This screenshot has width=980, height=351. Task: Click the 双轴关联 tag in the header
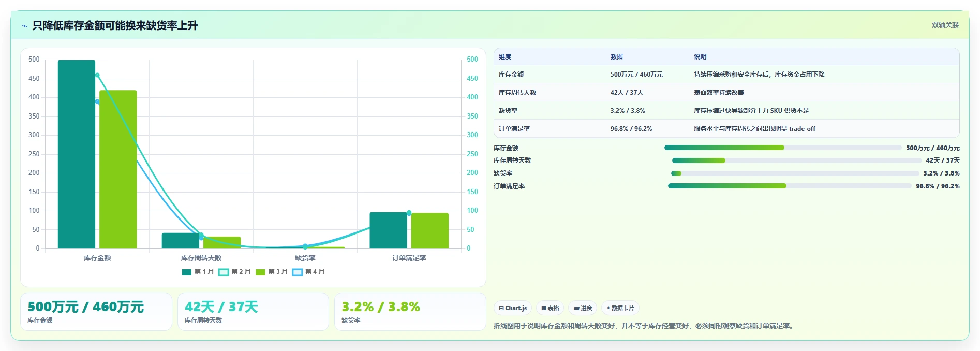point(945,25)
